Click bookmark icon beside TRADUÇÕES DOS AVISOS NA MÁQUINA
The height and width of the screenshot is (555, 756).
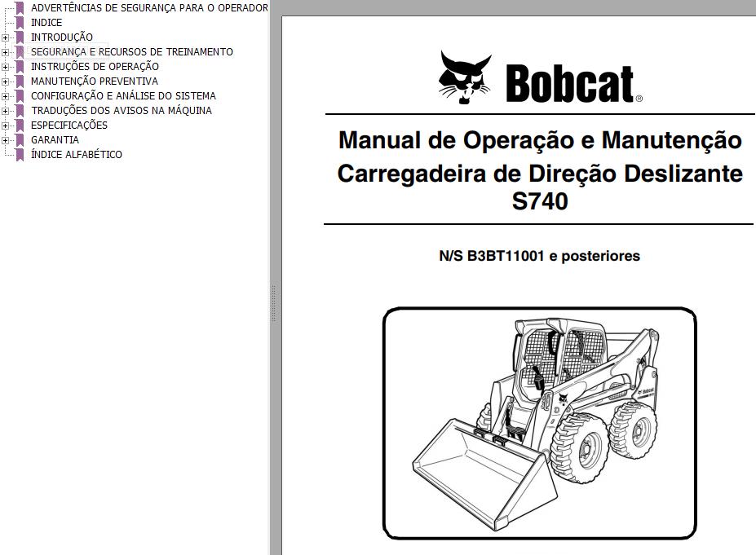[20, 110]
